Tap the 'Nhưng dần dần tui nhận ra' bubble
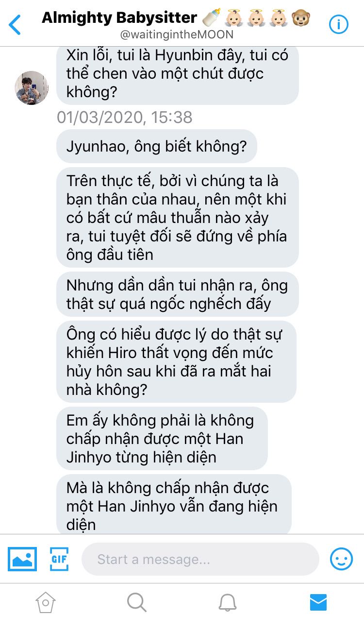364x632 pixels. pos(178,294)
